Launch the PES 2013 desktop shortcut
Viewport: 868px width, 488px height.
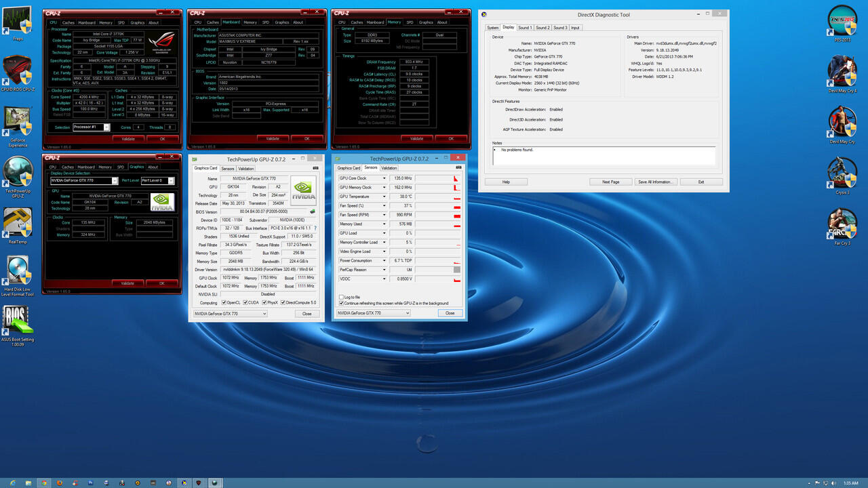pyautogui.click(x=842, y=22)
